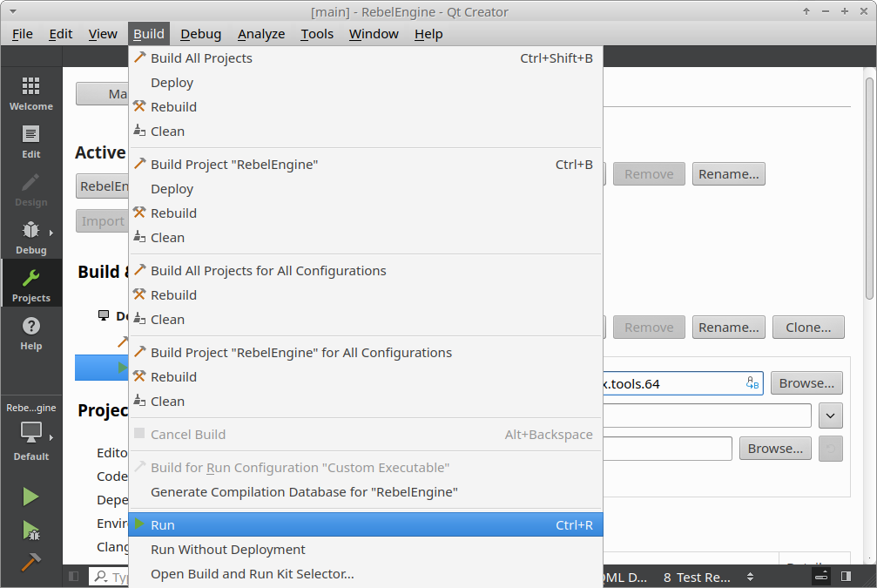The height and width of the screenshot is (588, 877).
Task: Toggle right sidebar icon in status bar
Action: click(846, 577)
